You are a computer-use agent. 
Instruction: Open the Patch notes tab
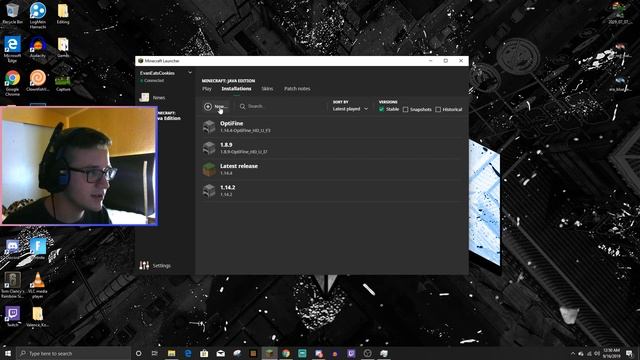pos(297,89)
